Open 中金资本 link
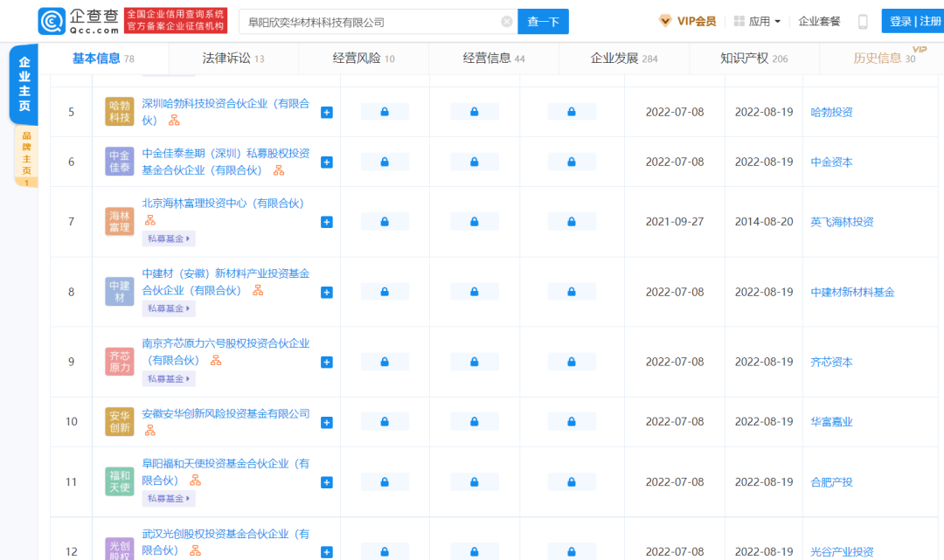The width and height of the screenshot is (944, 560). 831,162
